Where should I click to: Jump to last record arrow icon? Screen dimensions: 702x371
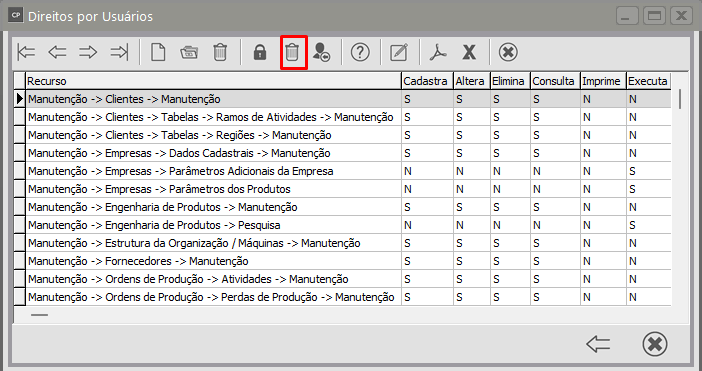click(119, 52)
